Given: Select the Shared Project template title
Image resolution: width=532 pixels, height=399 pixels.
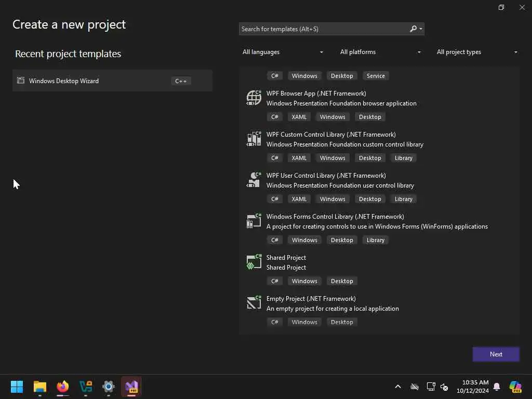Looking at the screenshot, I should (286, 258).
